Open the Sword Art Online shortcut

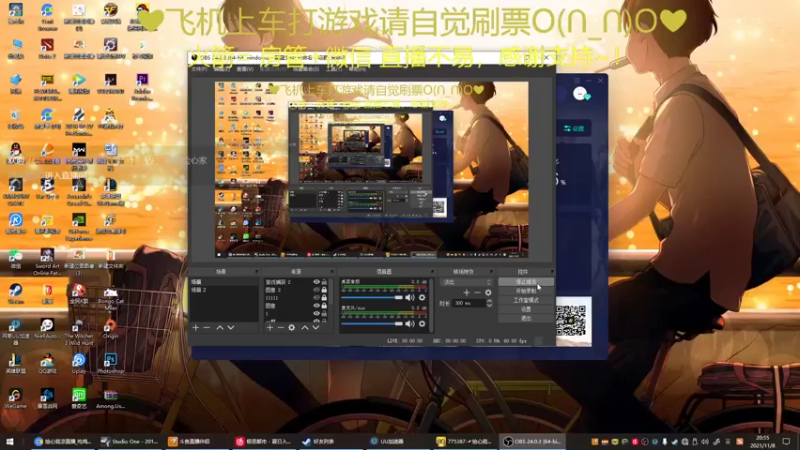click(x=47, y=262)
